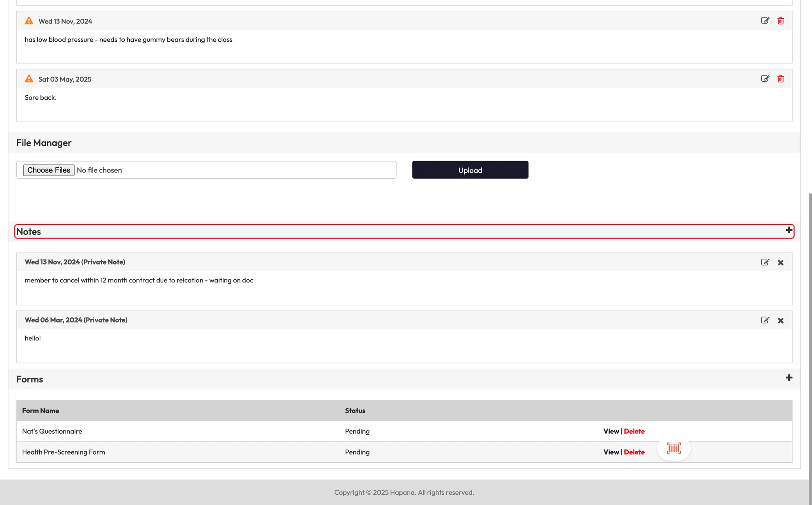Delete the Sat 03 May 2025 alert
Screen dimensions: 812x505
click(x=780, y=79)
